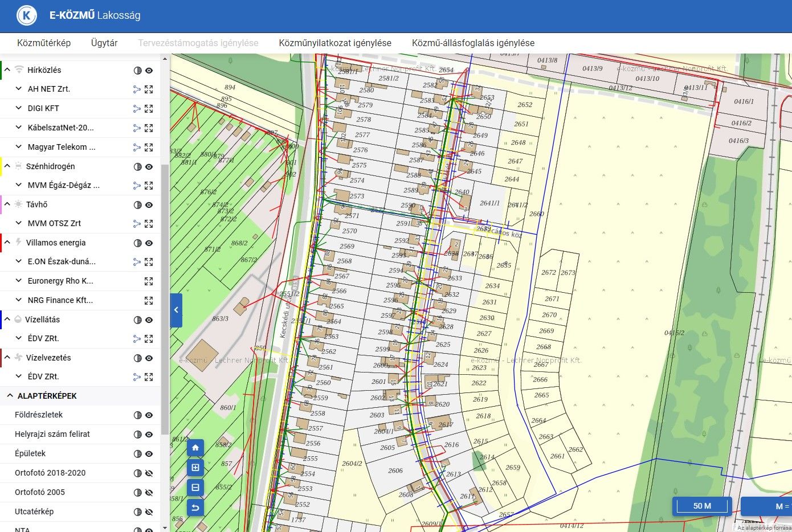Collapse the ALAPTÉRKÉPEK section
Image resolution: width=792 pixels, height=532 pixels.
[x=10, y=395]
